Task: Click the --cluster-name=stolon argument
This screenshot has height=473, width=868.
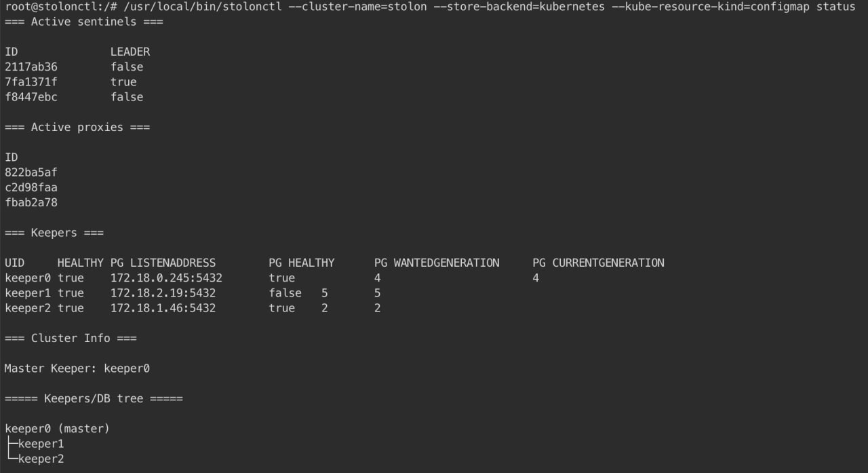Action: tap(344, 7)
